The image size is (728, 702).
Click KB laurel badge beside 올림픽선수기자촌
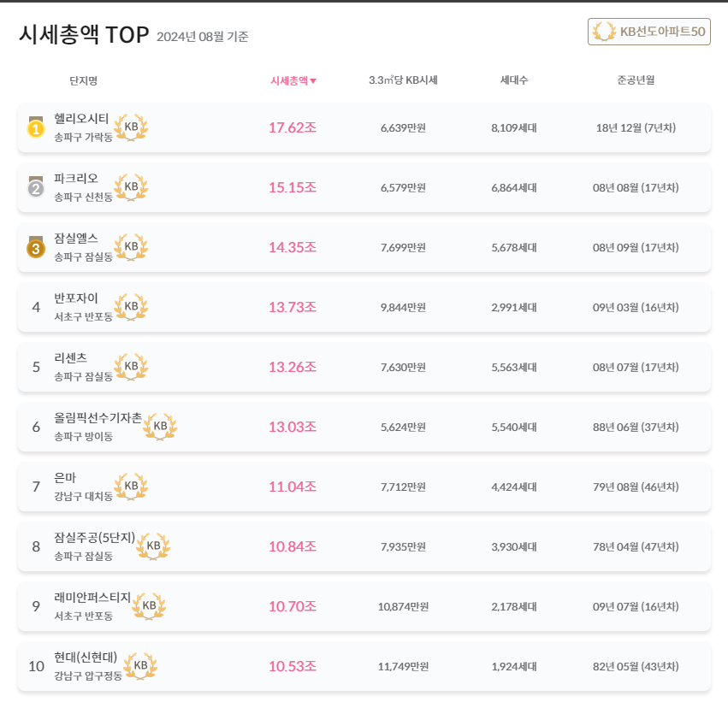pos(160,426)
